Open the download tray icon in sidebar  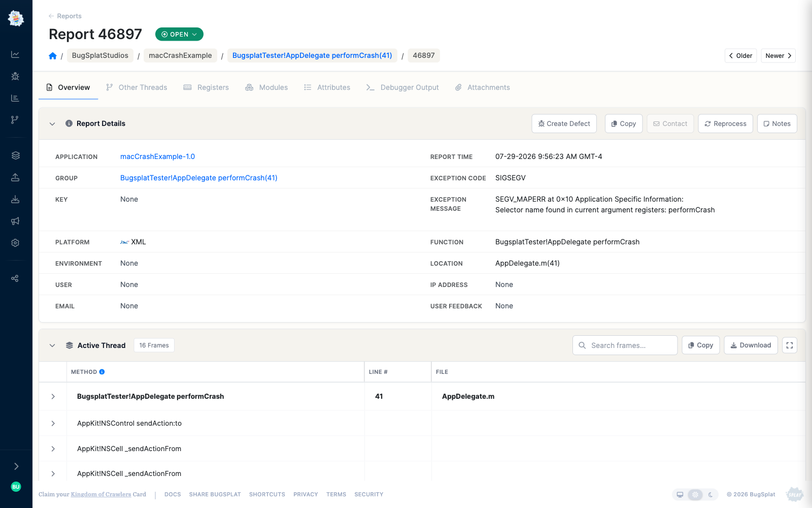tap(15, 199)
